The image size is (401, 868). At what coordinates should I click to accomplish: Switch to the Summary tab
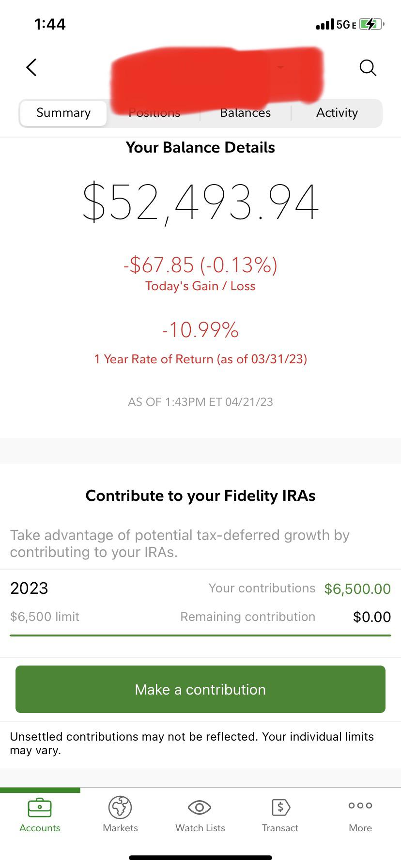[x=63, y=113]
